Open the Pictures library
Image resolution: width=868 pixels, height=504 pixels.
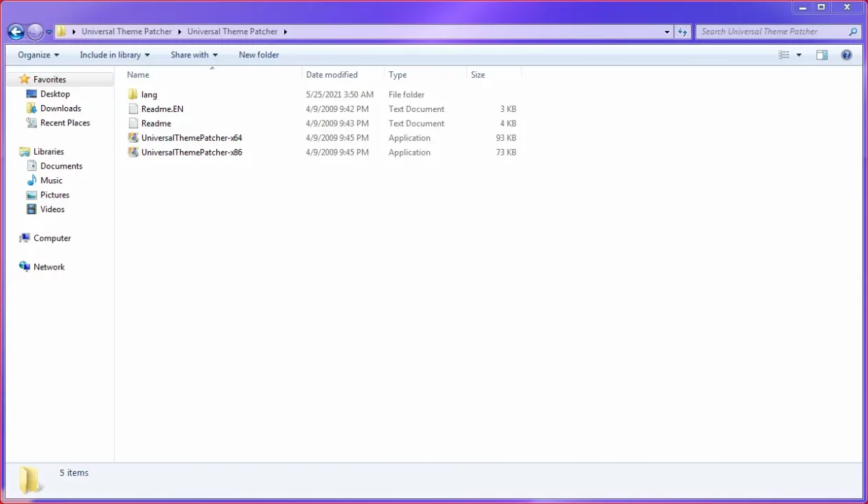(55, 195)
